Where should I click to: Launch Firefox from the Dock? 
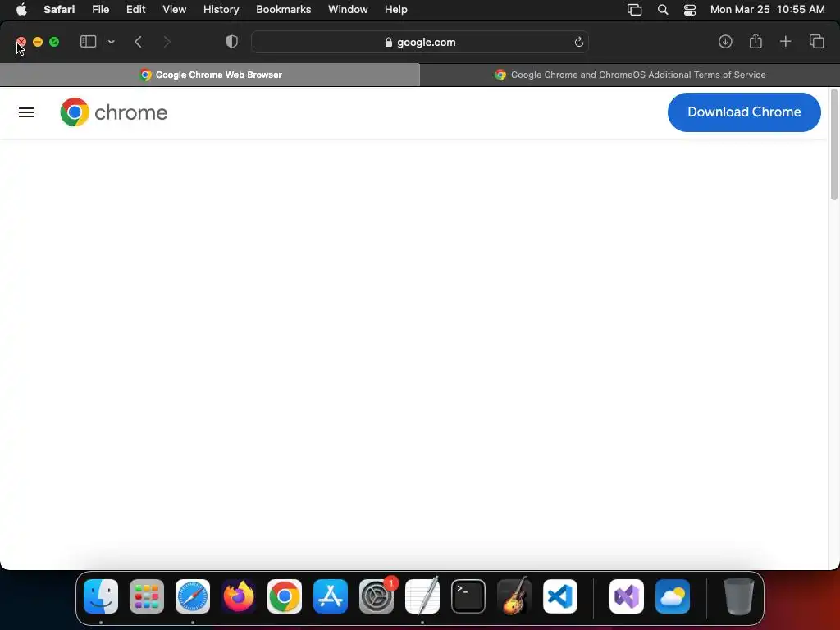point(239,596)
